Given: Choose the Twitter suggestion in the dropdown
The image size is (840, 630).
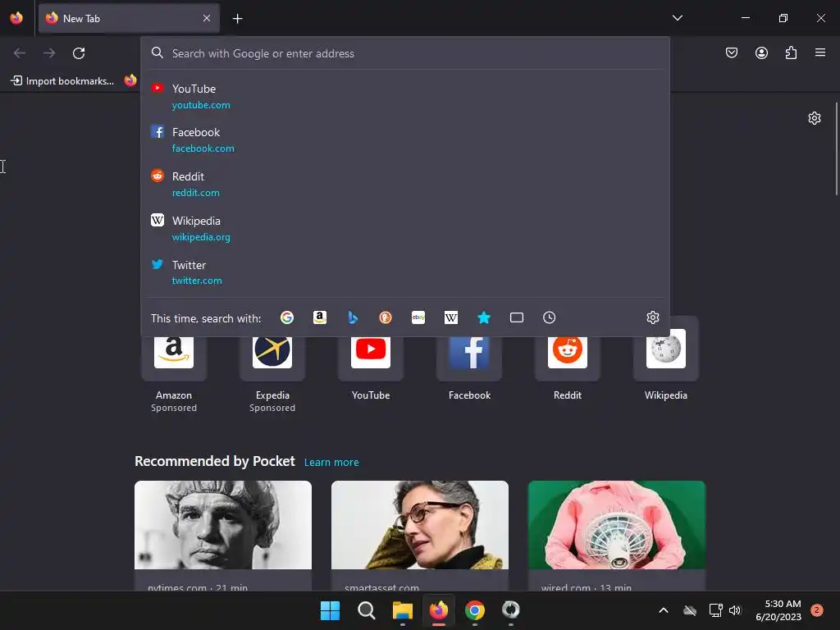Looking at the screenshot, I should click(x=405, y=272).
